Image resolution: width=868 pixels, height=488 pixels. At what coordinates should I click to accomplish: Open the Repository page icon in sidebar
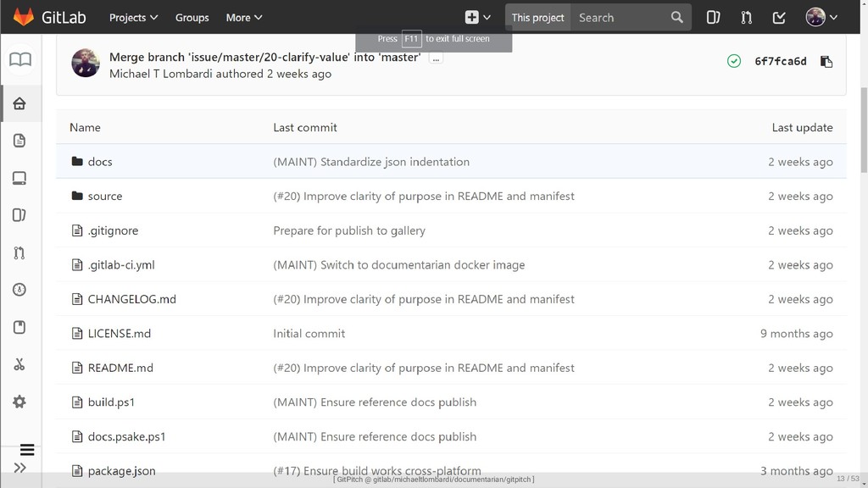[19, 141]
